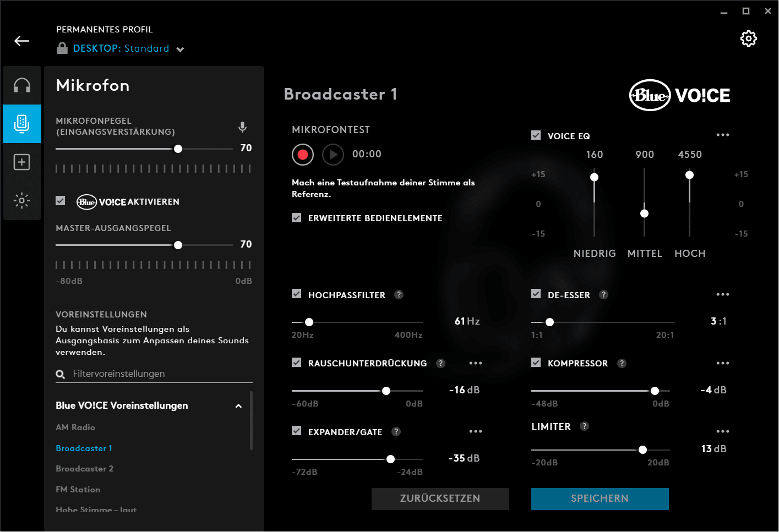Mute microphone via the mic level icon
The width and height of the screenshot is (779, 532).
click(x=242, y=127)
